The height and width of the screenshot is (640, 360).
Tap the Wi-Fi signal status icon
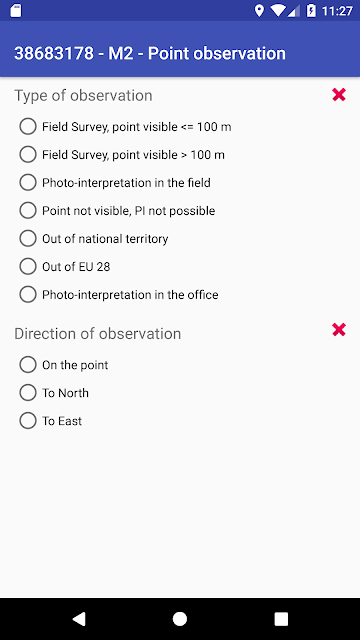click(x=278, y=11)
